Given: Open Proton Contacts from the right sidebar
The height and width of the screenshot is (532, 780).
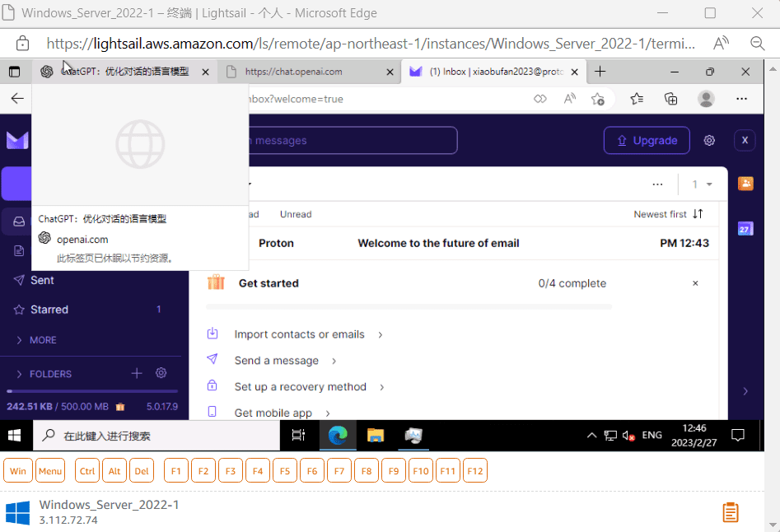Looking at the screenshot, I should [745, 183].
